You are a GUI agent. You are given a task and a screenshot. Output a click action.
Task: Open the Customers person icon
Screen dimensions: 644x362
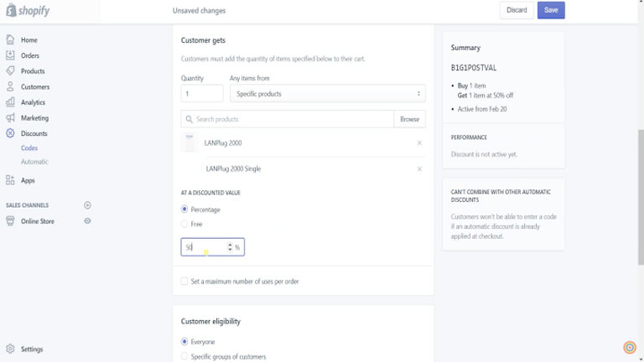click(x=10, y=86)
